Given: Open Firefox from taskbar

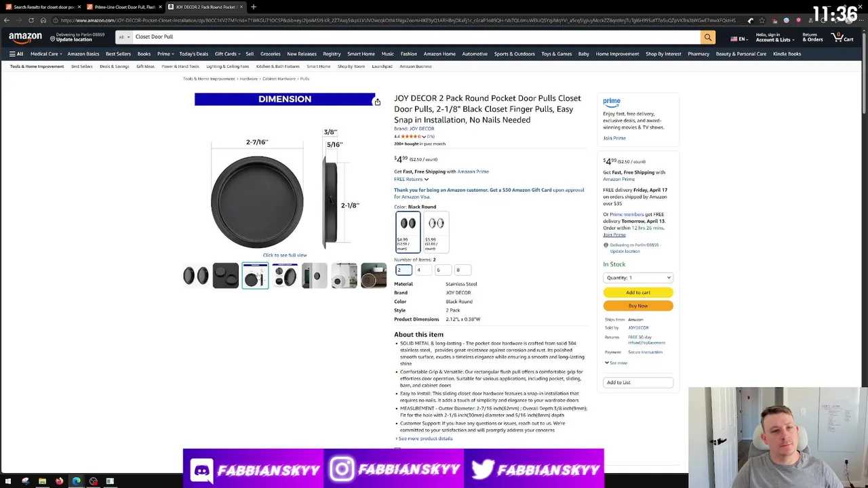Looking at the screenshot, I should pyautogui.click(x=59, y=481).
